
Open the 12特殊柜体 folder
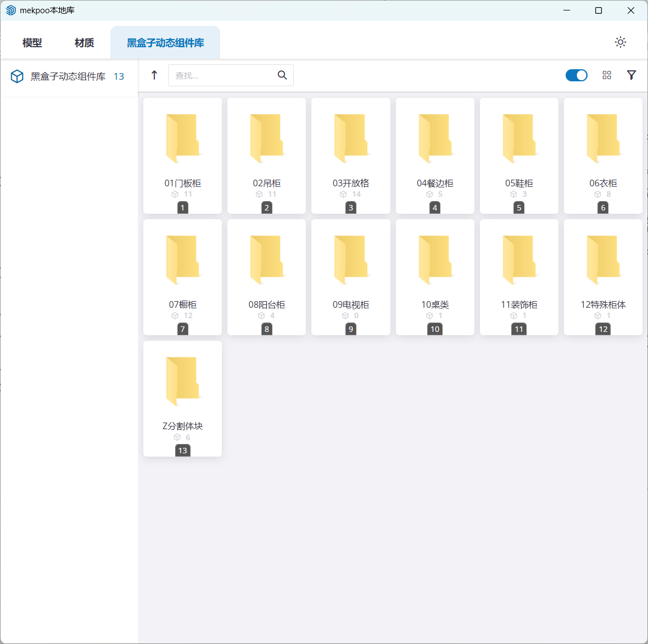coord(603,270)
